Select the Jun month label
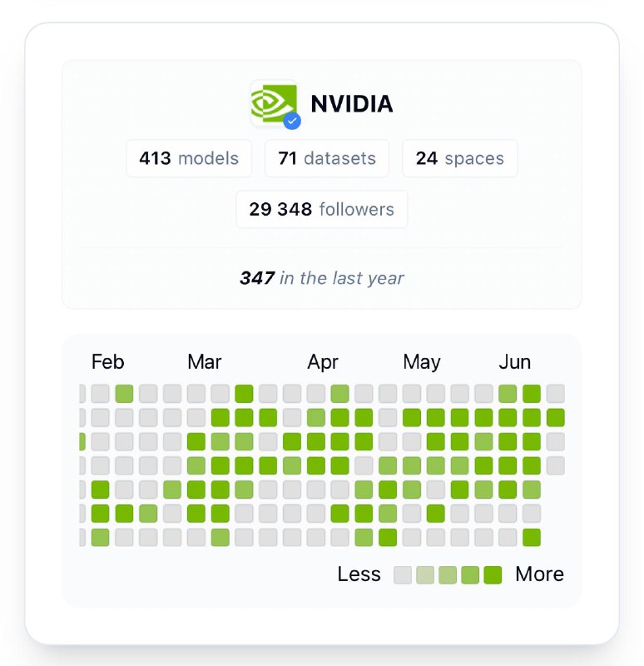The width and height of the screenshot is (644, 666). (x=515, y=362)
